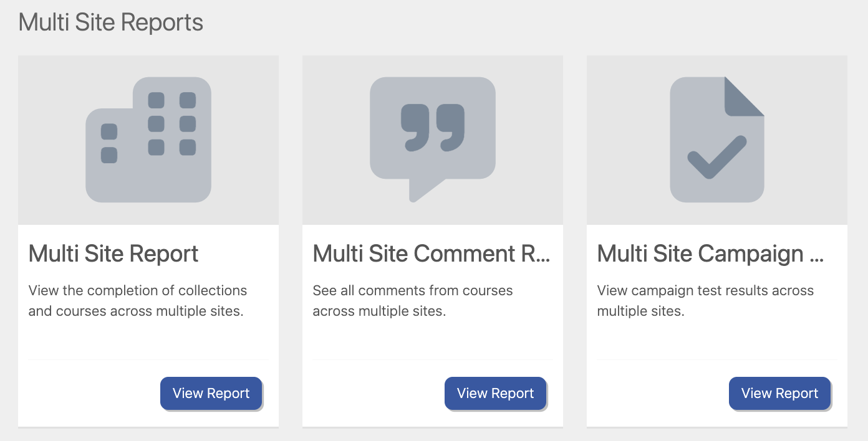Select the Multi Site Campaign ... title
The height and width of the screenshot is (441, 868).
710,254
